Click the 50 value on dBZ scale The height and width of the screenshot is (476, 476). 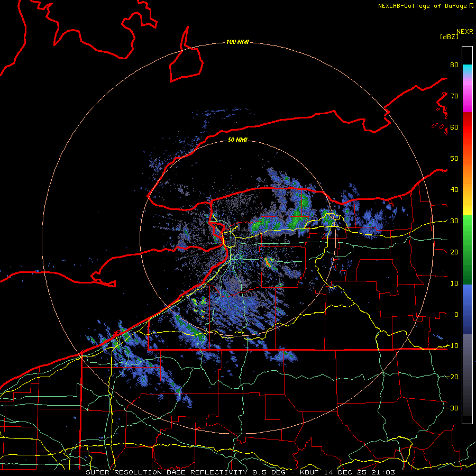454,159
